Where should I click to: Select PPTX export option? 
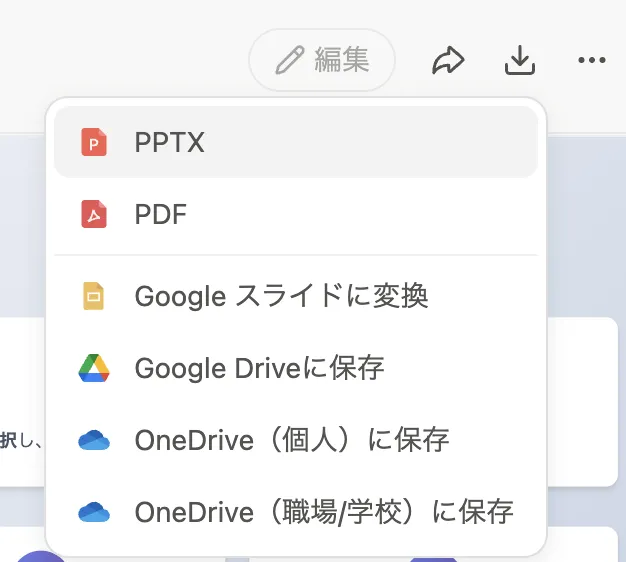click(296, 142)
